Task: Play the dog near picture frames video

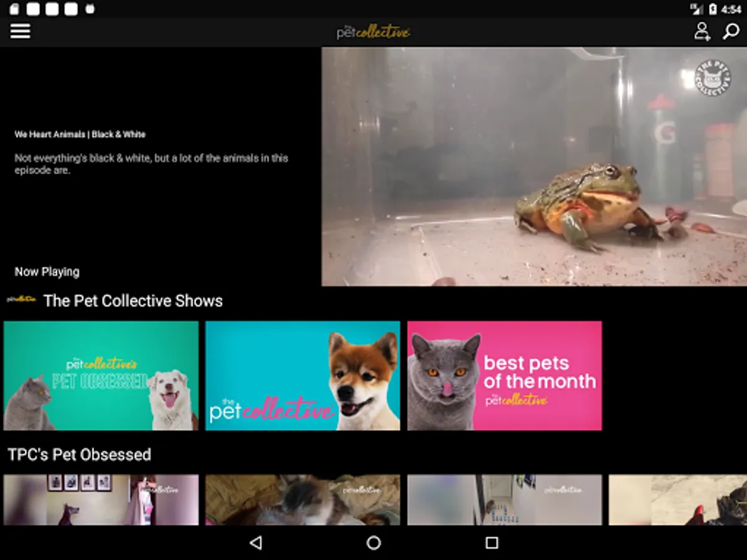Action: click(101, 500)
